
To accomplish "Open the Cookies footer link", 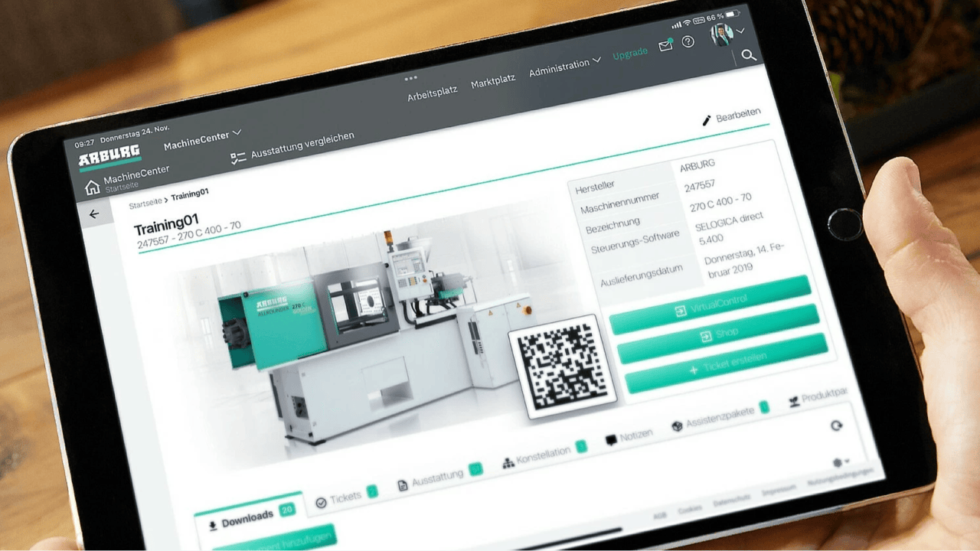I will pos(690,508).
